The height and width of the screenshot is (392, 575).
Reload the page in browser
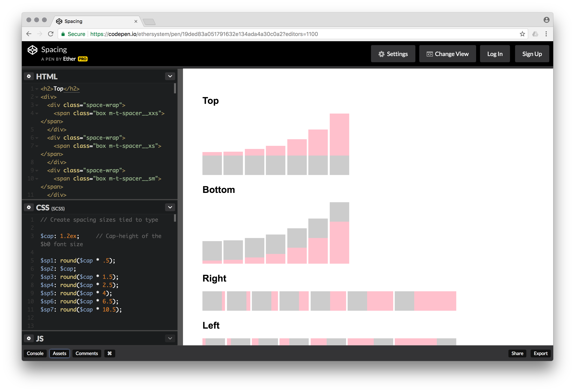[x=51, y=34]
